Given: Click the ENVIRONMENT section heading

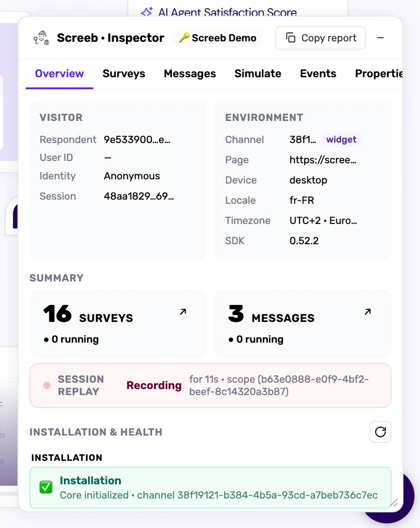Looking at the screenshot, I should click(264, 117).
